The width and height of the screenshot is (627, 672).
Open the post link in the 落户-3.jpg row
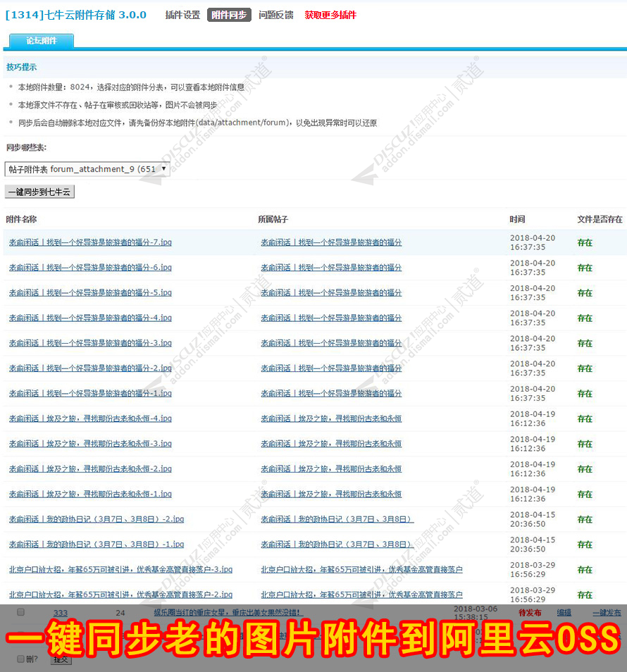361,570
